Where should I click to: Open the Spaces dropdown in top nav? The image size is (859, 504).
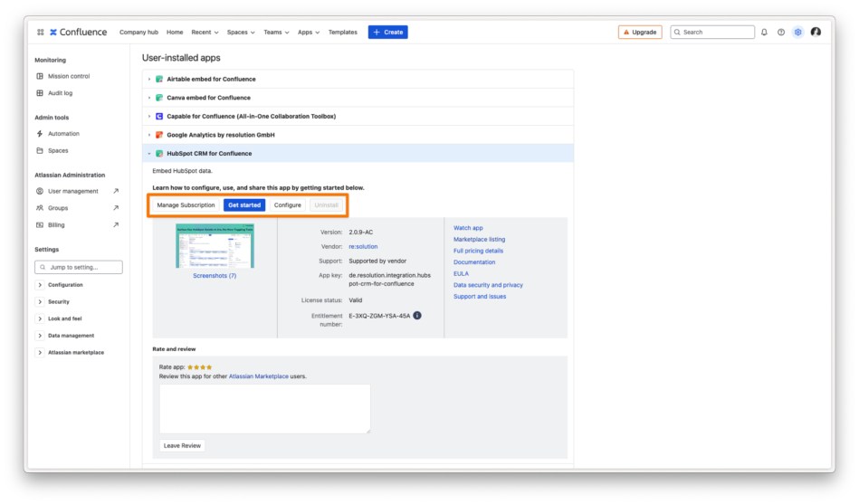(x=241, y=33)
